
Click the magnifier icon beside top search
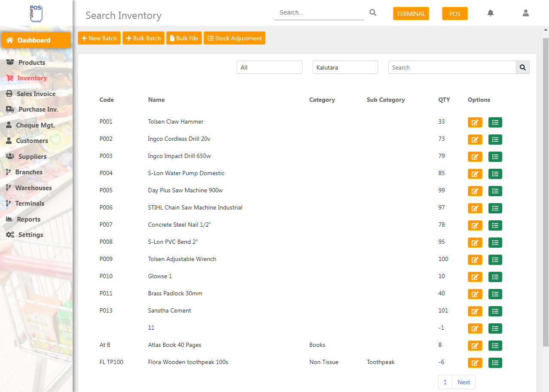click(373, 13)
